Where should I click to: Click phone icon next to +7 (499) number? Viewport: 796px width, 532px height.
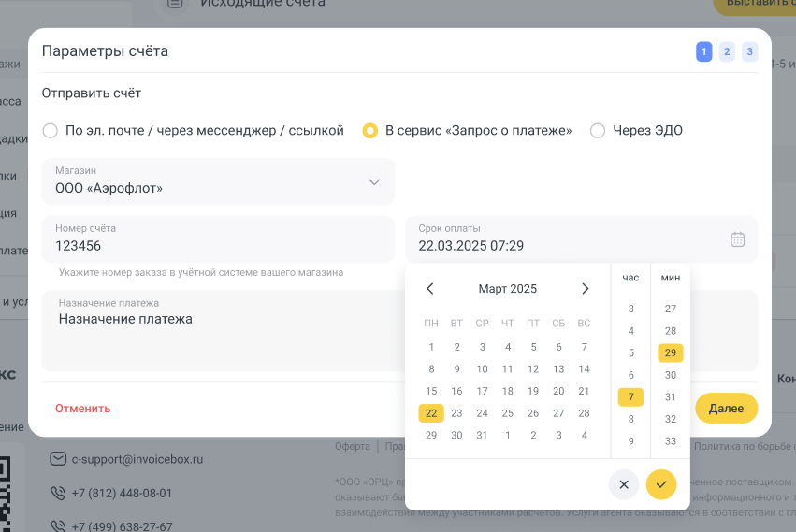point(58,525)
